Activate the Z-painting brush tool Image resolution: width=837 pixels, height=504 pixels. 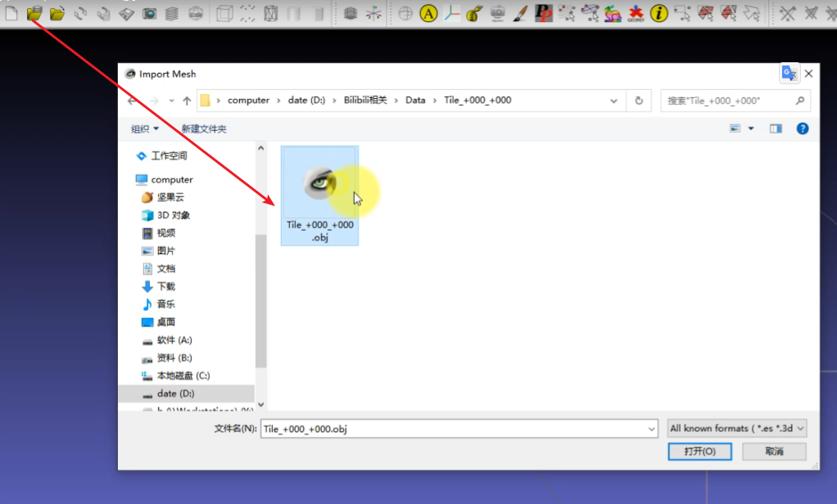519,13
